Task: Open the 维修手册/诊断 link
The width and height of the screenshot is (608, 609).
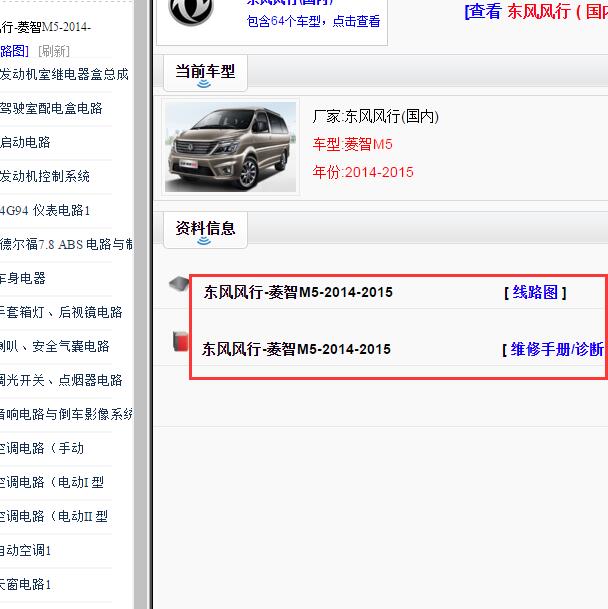Action: tap(557, 349)
